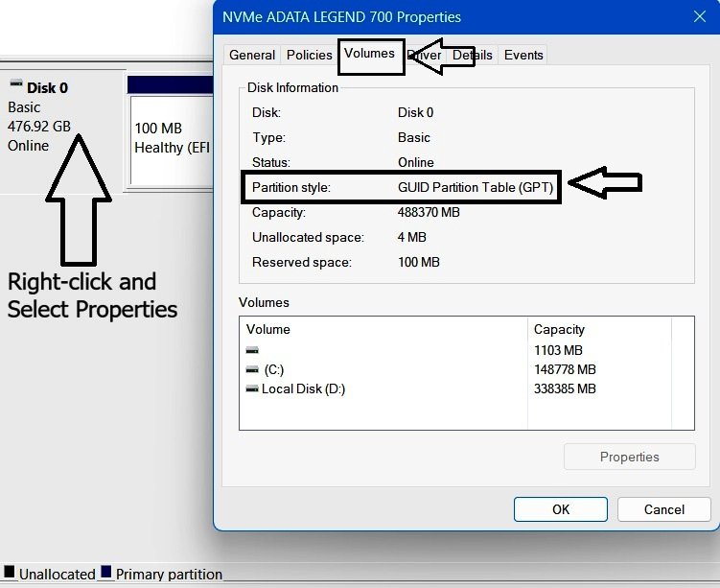
Task: Open the Details tab
Action: pyautogui.click(x=472, y=55)
